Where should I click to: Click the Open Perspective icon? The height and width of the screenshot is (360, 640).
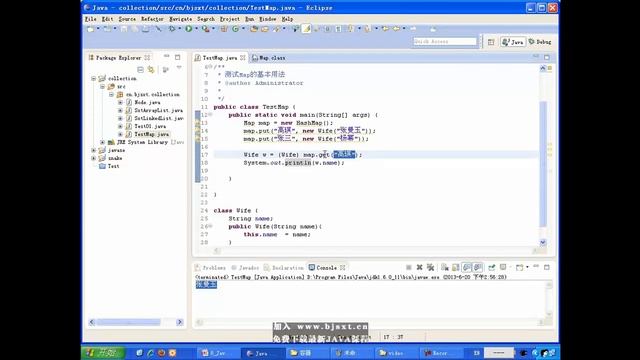tap(491, 42)
